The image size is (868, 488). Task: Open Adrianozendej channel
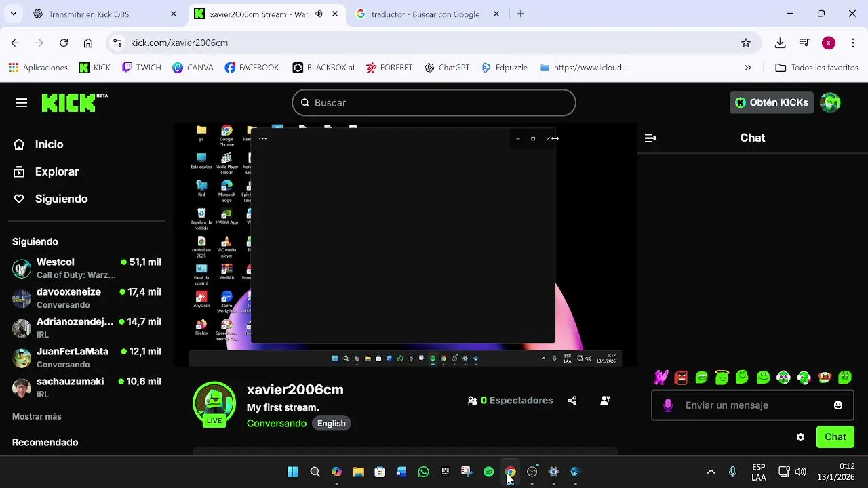pos(87,328)
